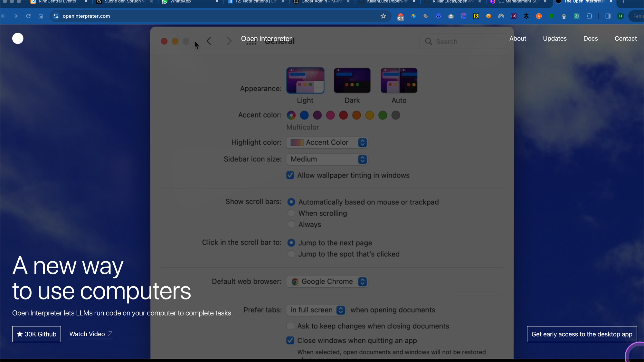Toggle Close windows when quitting an app
Image resolution: width=644 pixels, height=362 pixels.
point(290,340)
